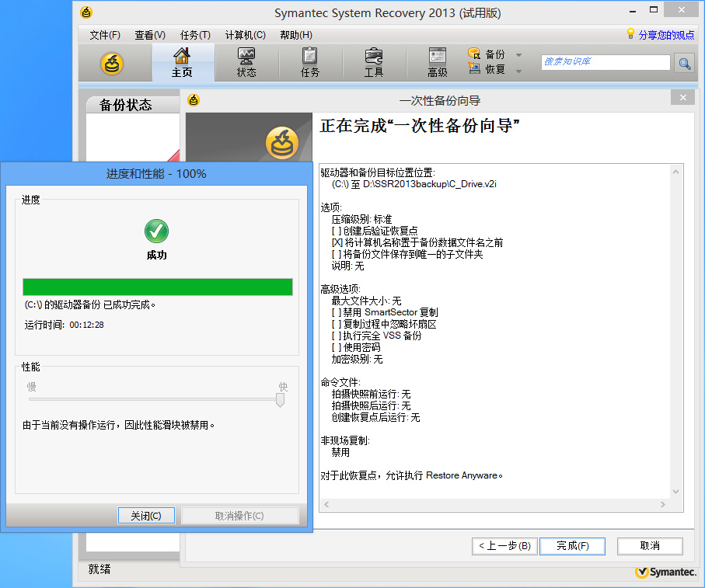Click the Symantec brand logo in the status bar
This screenshot has width=705, height=588.
pos(665,572)
